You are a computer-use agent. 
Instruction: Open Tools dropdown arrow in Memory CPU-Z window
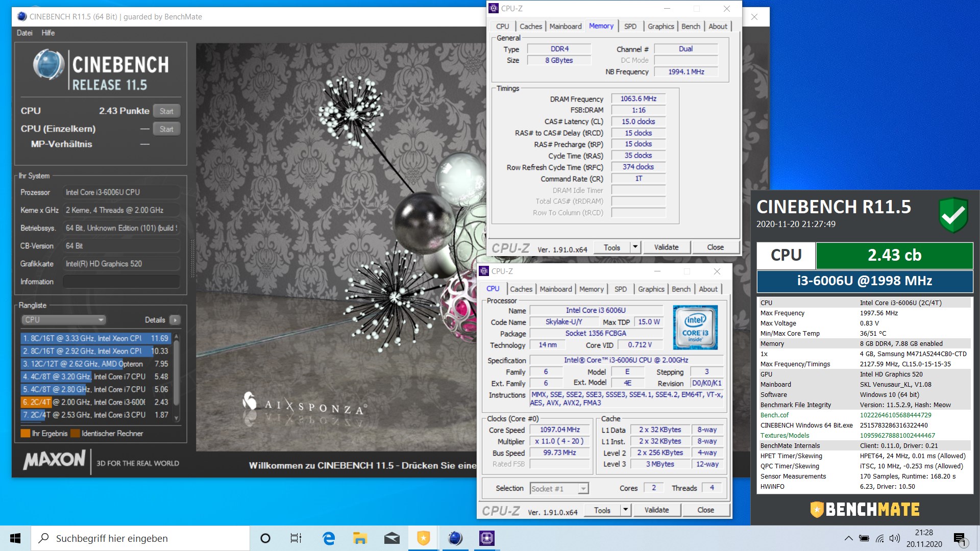(x=635, y=247)
